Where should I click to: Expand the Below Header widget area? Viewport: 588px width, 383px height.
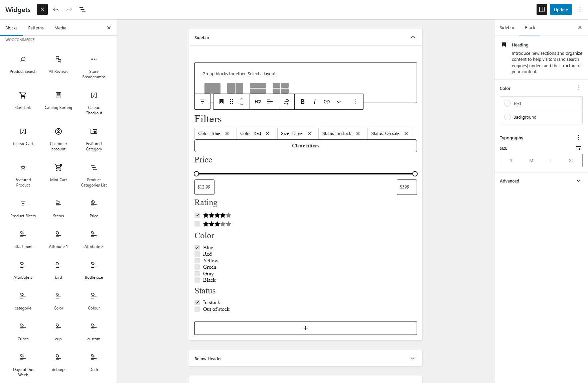(413, 359)
